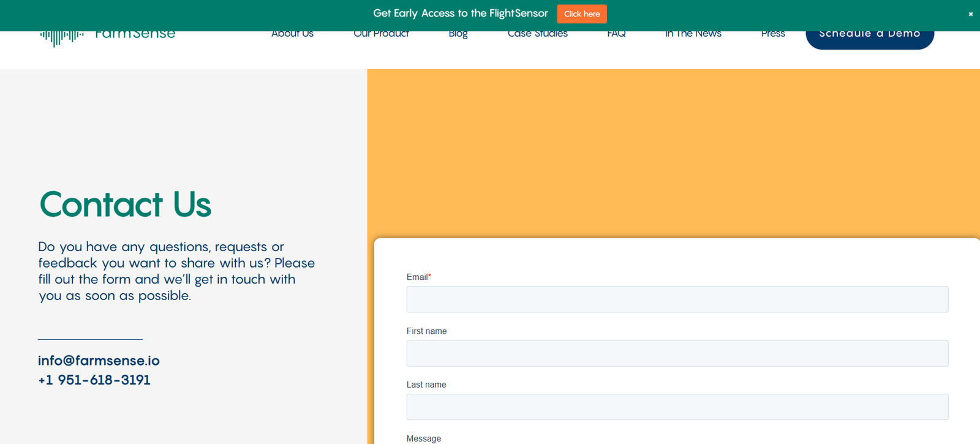
Task: Navigate to Case Studies
Action: pyautogui.click(x=537, y=35)
